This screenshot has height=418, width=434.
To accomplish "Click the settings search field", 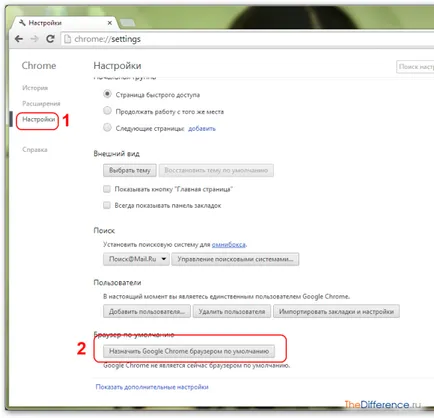I will click(415, 67).
